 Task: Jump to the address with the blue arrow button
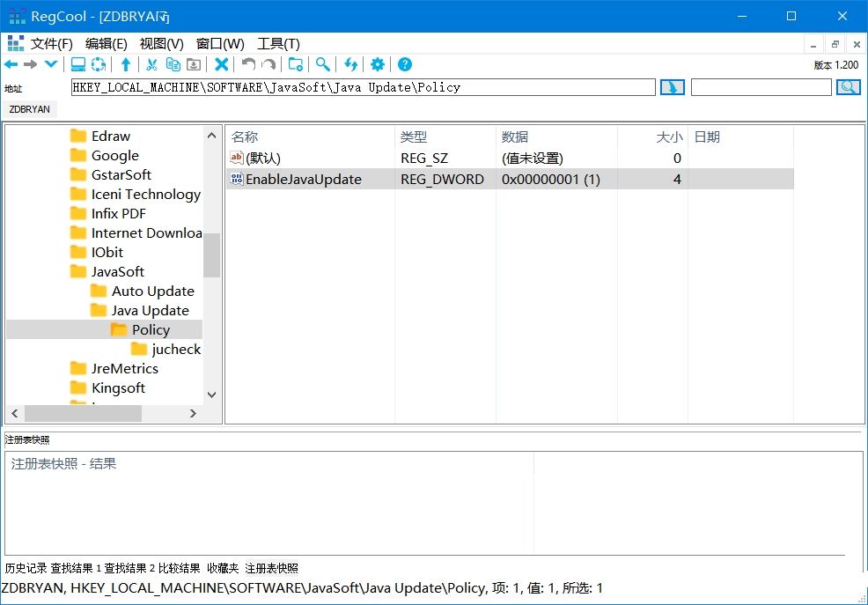672,86
